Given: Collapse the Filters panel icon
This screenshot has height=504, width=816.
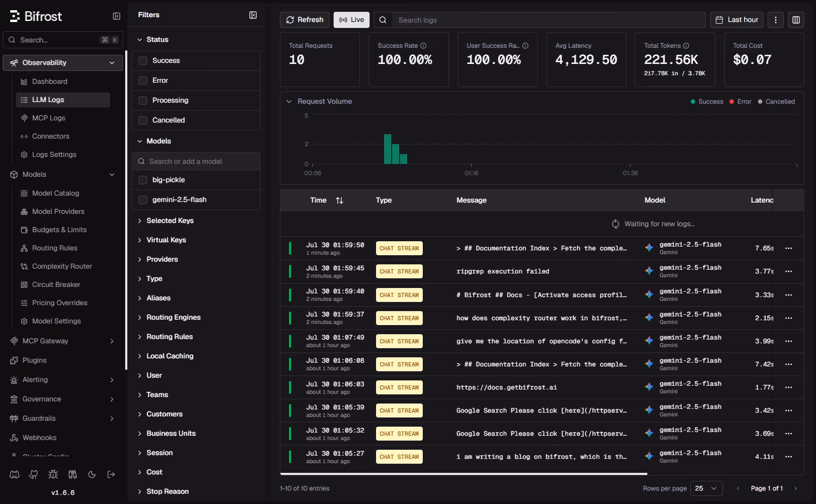Looking at the screenshot, I should pyautogui.click(x=253, y=15).
